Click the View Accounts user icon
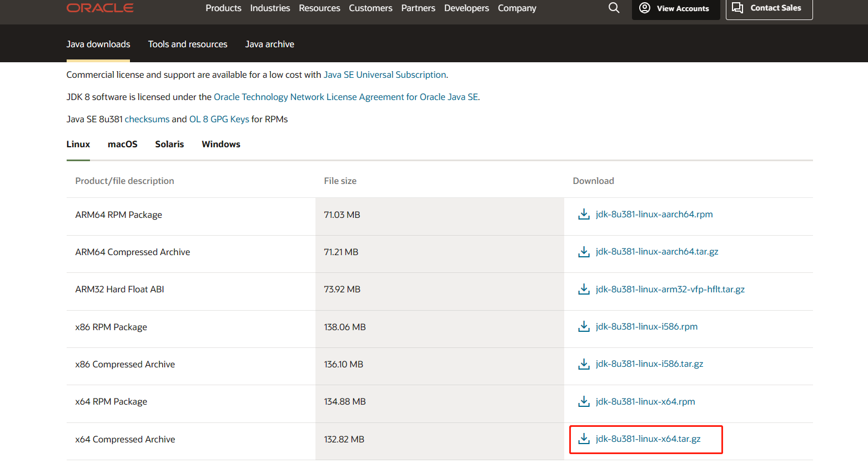The width and height of the screenshot is (868, 473). (x=645, y=8)
